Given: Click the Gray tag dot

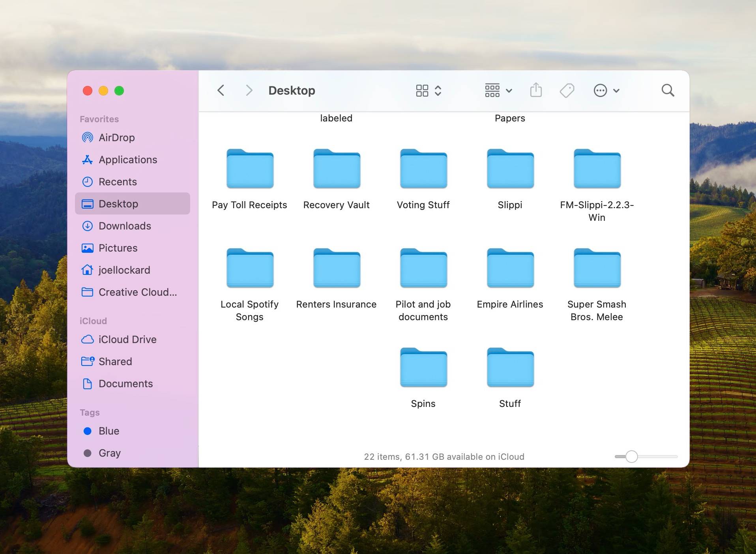Looking at the screenshot, I should pyautogui.click(x=88, y=453).
